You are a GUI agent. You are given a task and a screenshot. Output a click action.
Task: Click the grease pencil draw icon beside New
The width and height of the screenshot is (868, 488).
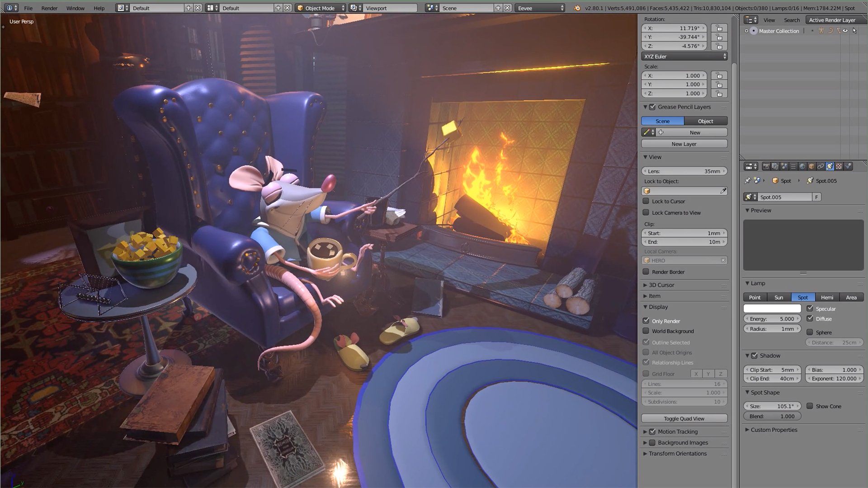[x=646, y=132]
